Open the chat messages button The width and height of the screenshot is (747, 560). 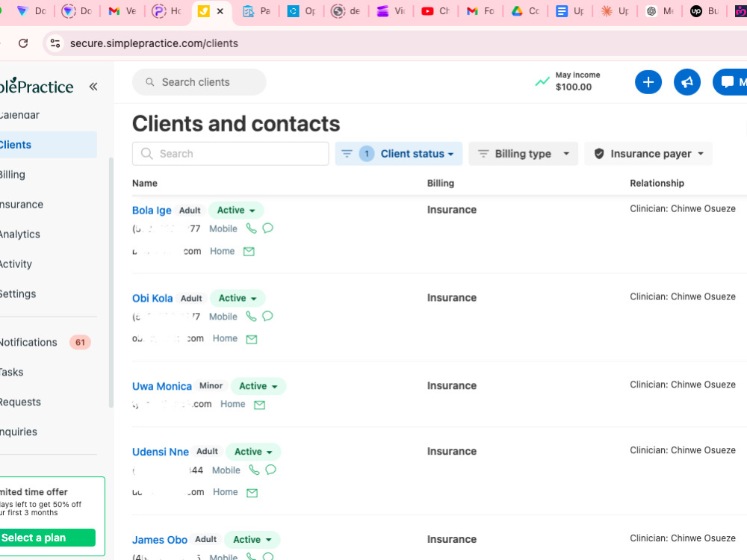[x=731, y=82]
